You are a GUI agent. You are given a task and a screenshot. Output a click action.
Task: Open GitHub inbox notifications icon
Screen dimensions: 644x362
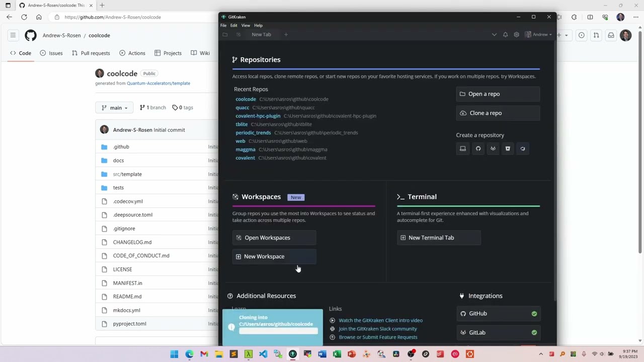coord(611,35)
